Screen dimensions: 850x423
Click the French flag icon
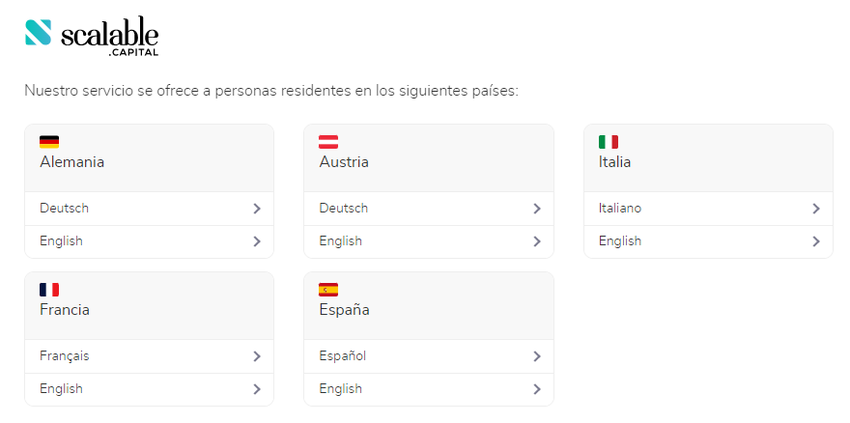pyautogui.click(x=49, y=290)
